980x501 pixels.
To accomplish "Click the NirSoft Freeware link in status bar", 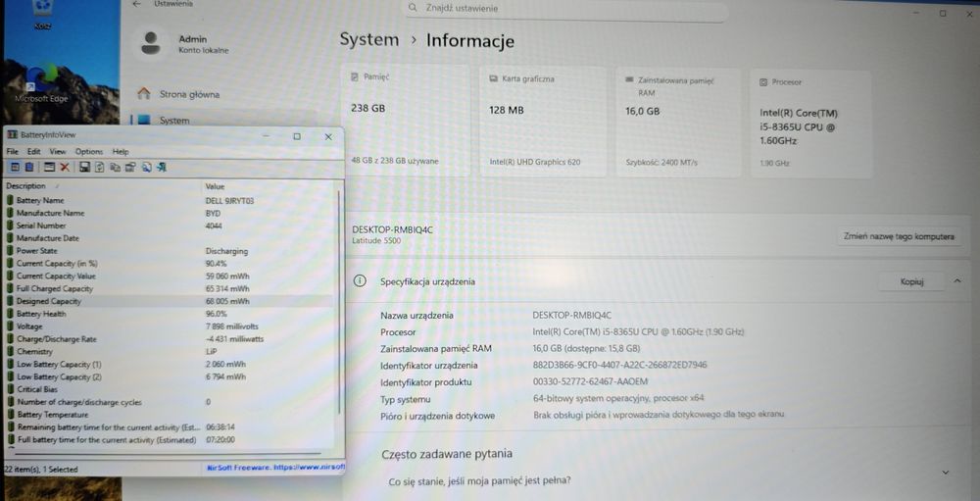I will click(275, 468).
